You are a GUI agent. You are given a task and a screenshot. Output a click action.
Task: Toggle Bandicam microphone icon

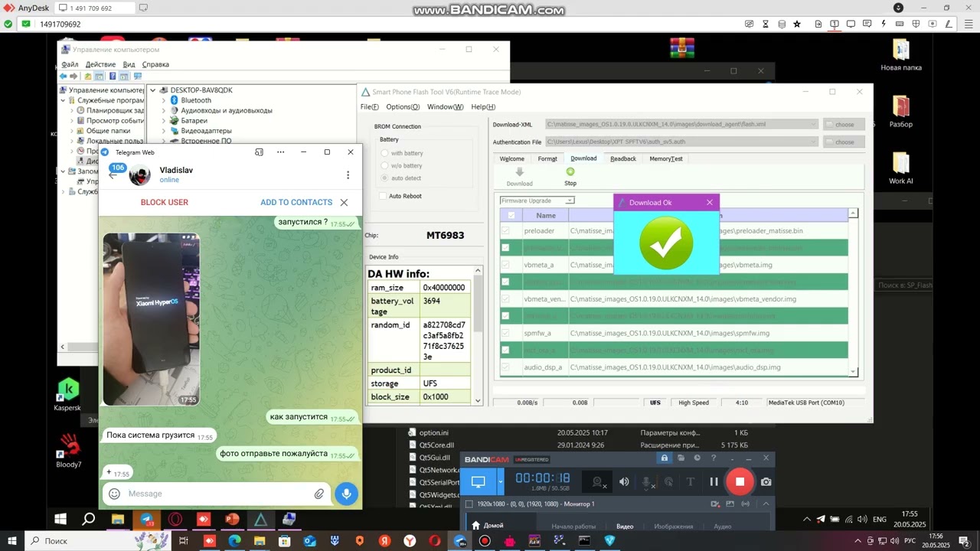(646, 481)
